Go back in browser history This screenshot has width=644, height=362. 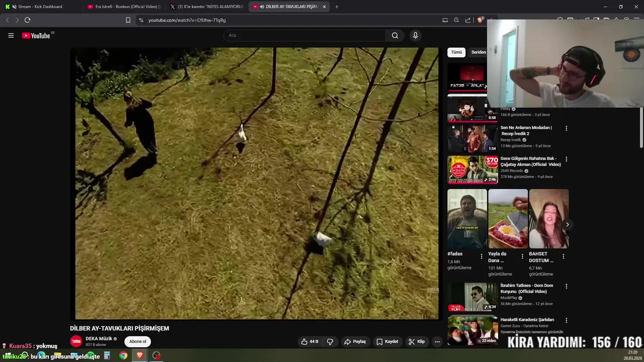7,20
